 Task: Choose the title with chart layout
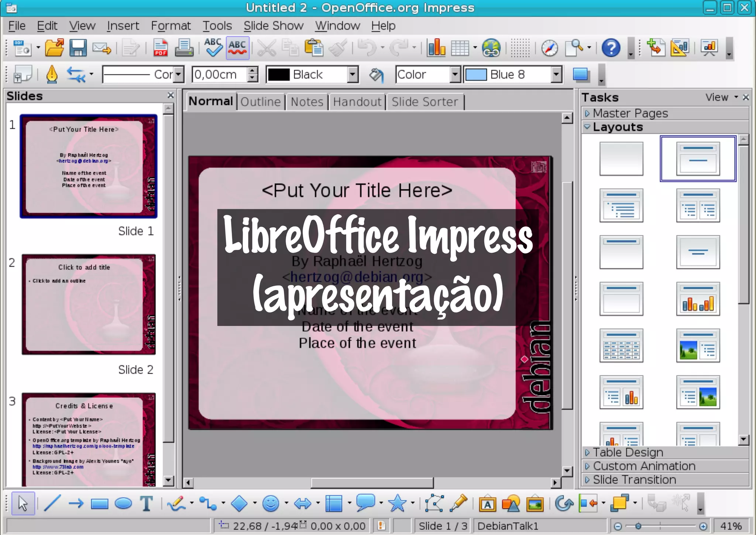698,299
